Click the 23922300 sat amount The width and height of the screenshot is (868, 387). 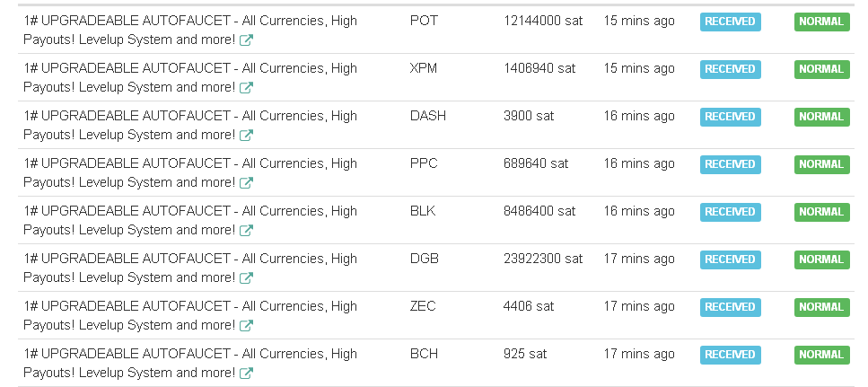(543, 259)
